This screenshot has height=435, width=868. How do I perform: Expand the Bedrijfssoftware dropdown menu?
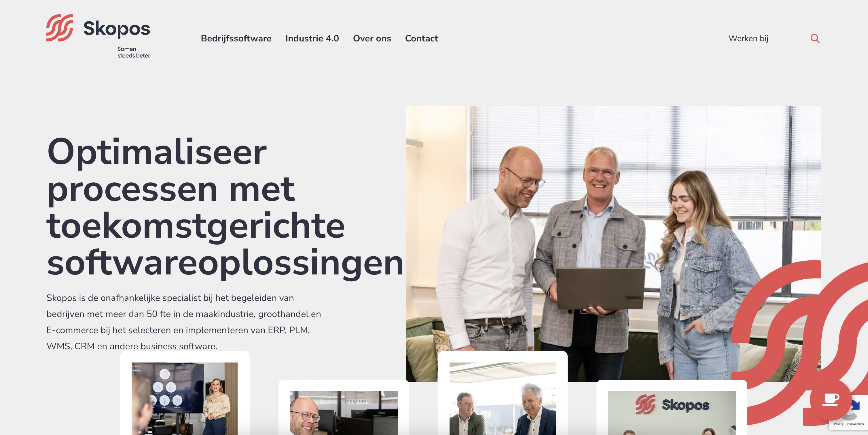click(x=236, y=38)
